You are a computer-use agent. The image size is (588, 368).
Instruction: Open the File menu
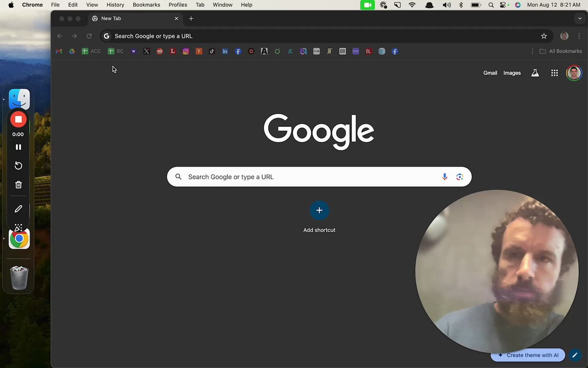click(x=55, y=5)
